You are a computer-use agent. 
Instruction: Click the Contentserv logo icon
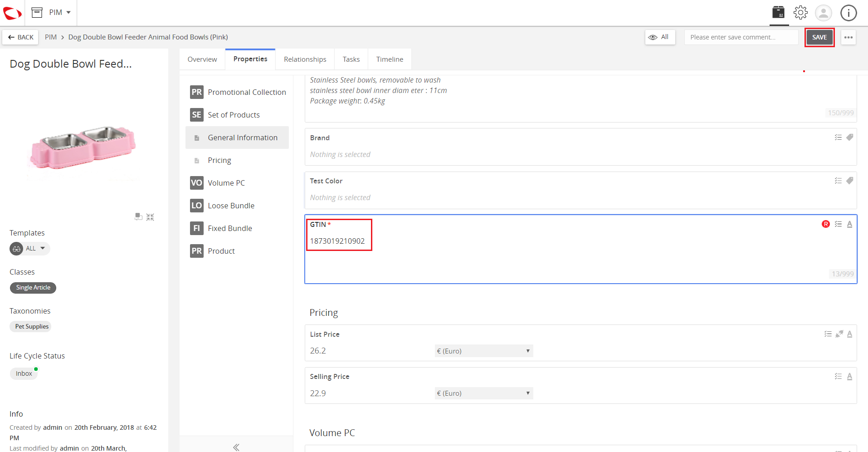[12, 13]
